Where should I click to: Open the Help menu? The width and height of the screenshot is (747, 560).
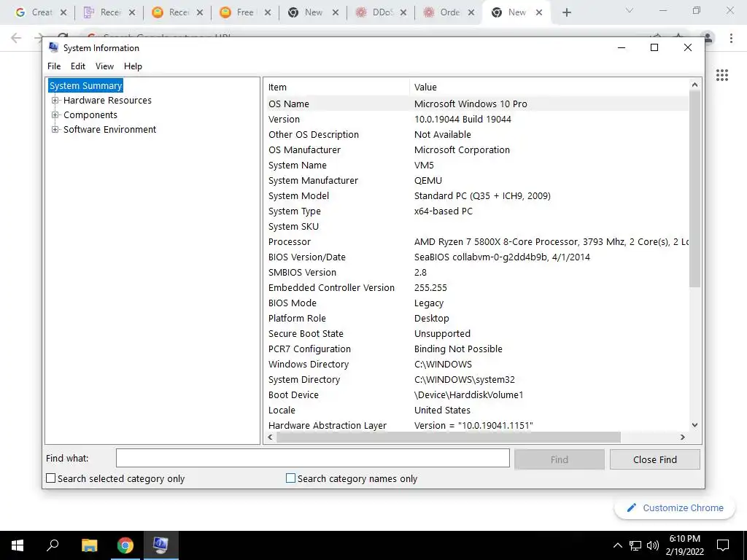133,66
